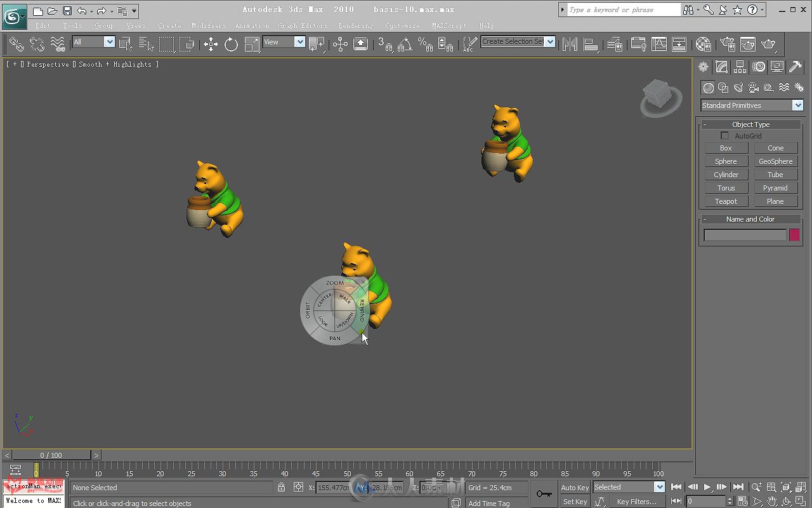The image size is (812, 508).
Task: Open the Layer Manager
Action: click(614, 44)
